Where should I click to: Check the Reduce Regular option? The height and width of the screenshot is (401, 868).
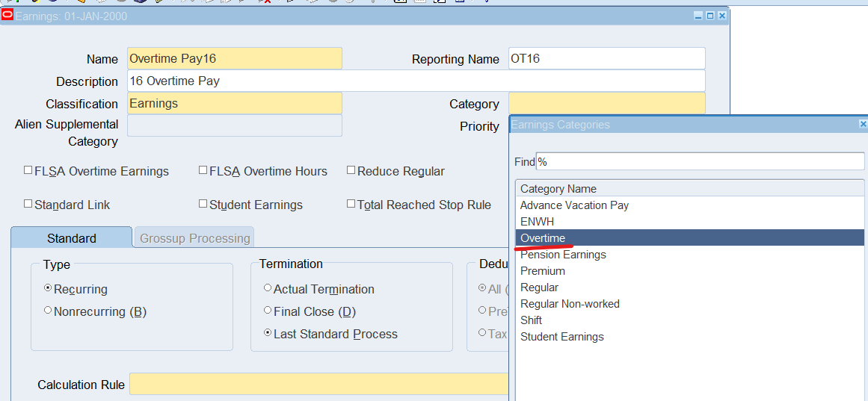point(351,171)
